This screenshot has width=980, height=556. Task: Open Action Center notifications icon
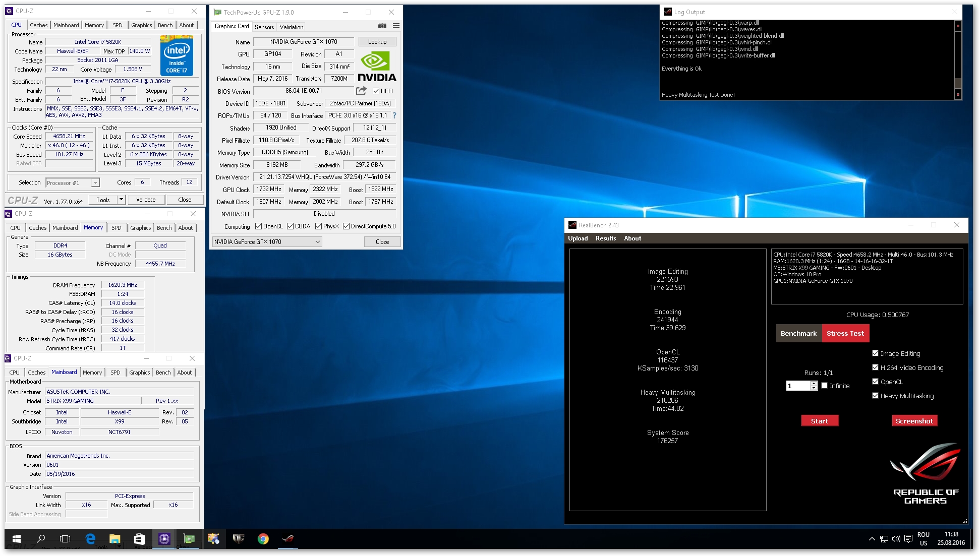pyautogui.click(x=908, y=539)
